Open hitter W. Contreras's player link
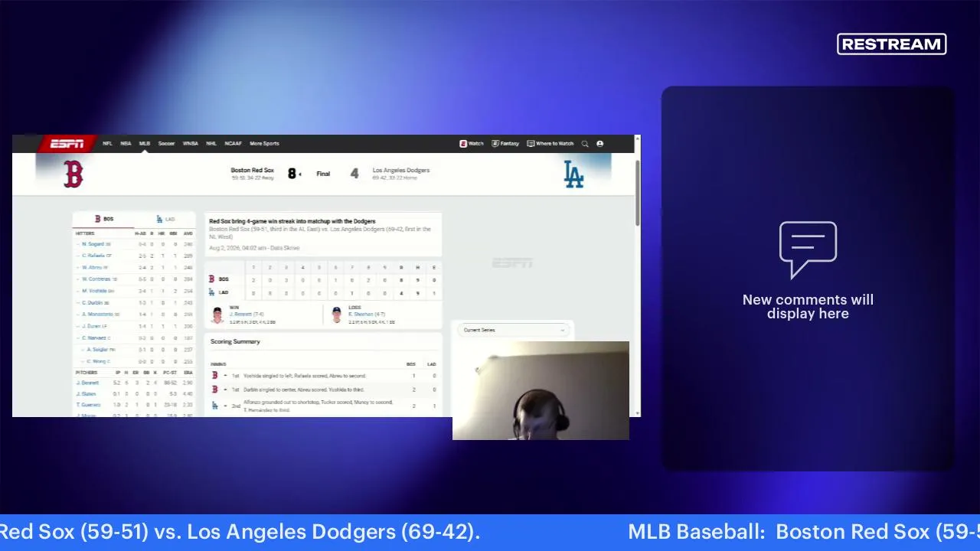 [96, 279]
